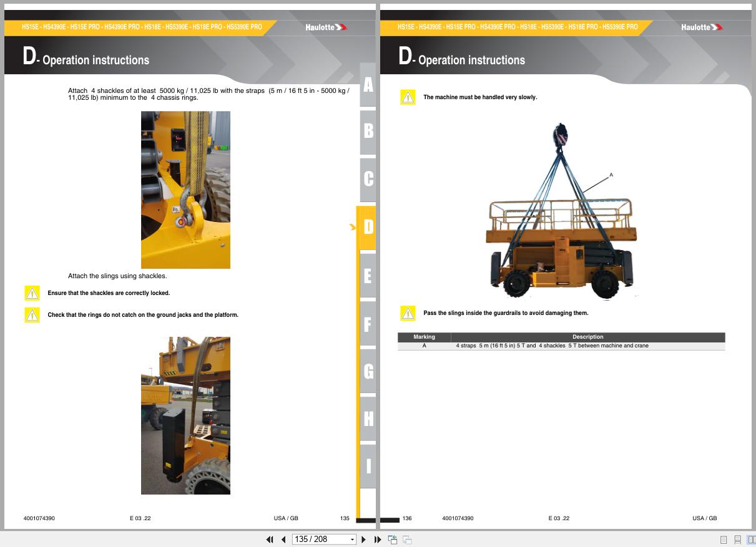The height and width of the screenshot is (547, 756).
Task: Click page number 135 in left footer
Action: coord(345,518)
